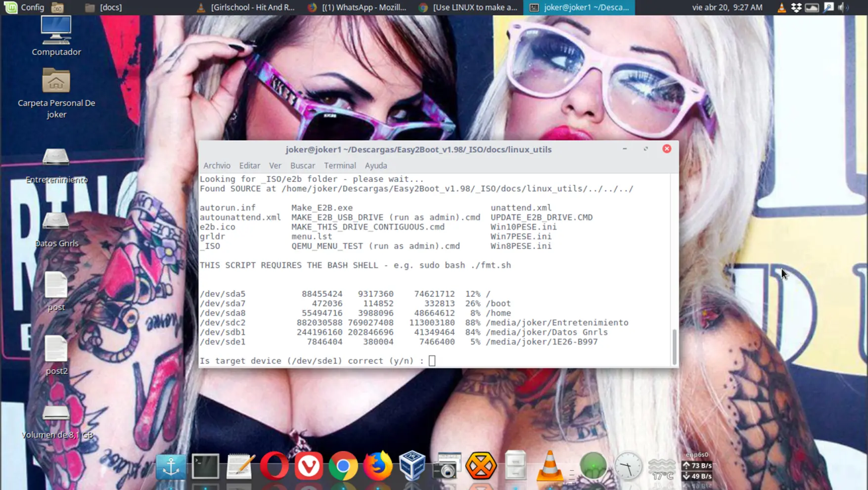Open Carpeta Personal De joker folder
868x490 pixels.
pyautogui.click(x=56, y=93)
